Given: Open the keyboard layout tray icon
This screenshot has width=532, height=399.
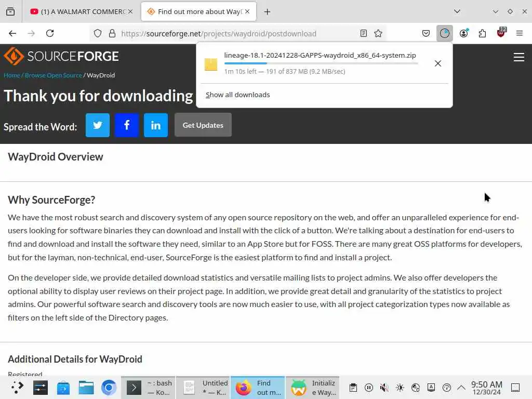Looking at the screenshot, I should pyautogui.click(x=431, y=388).
